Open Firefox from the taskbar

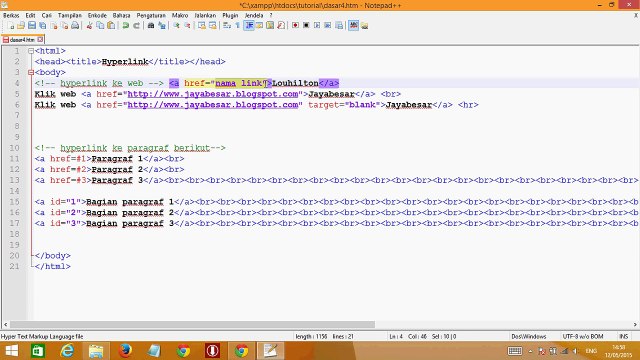pos(125,351)
